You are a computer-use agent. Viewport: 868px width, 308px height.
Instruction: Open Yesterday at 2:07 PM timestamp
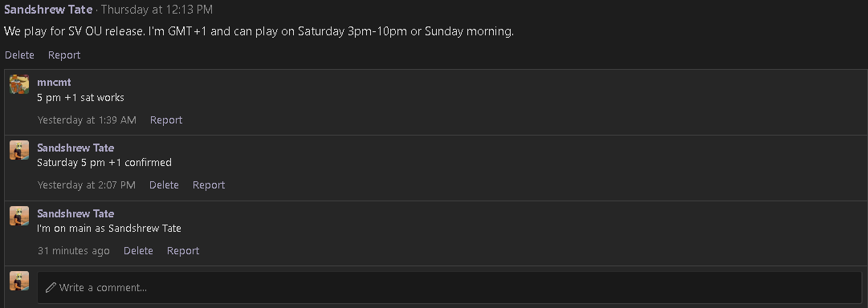click(87, 185)
